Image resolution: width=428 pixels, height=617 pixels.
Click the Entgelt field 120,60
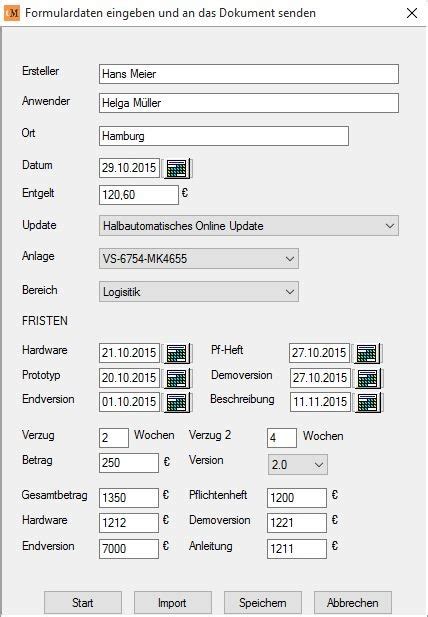(139, 195)
